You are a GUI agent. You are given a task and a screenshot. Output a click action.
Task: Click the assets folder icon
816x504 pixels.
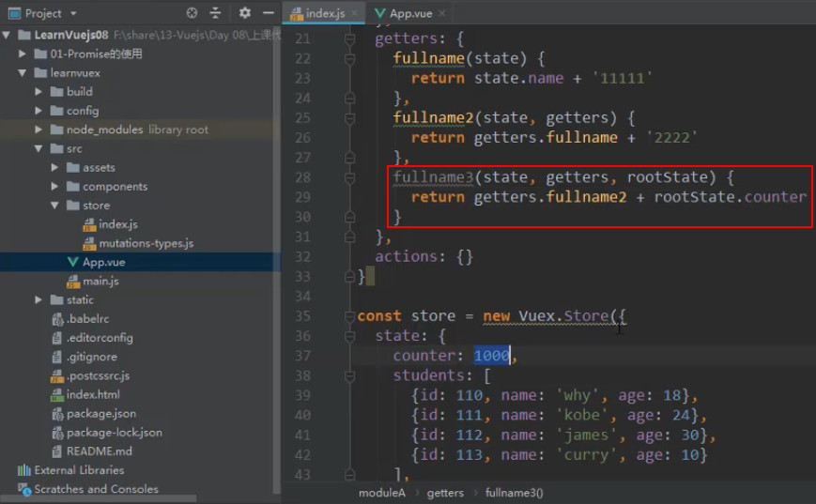(73, 167)
